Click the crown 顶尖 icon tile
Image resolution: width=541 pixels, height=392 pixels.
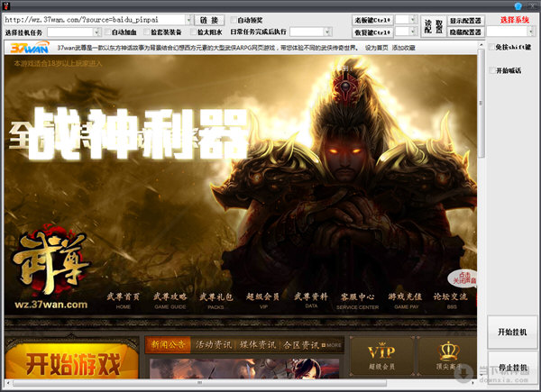447,356
